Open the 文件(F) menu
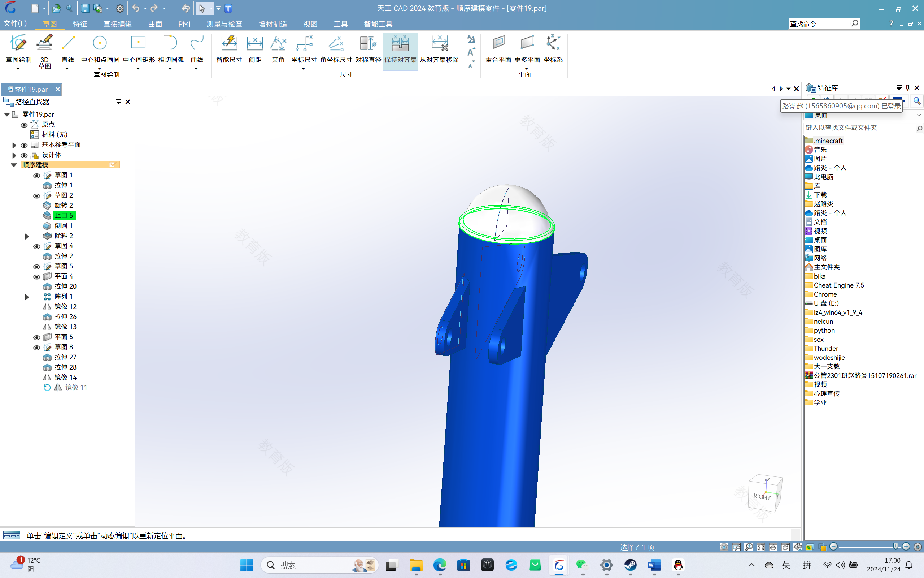The image size is (924, 578). [x=15, y=23]
